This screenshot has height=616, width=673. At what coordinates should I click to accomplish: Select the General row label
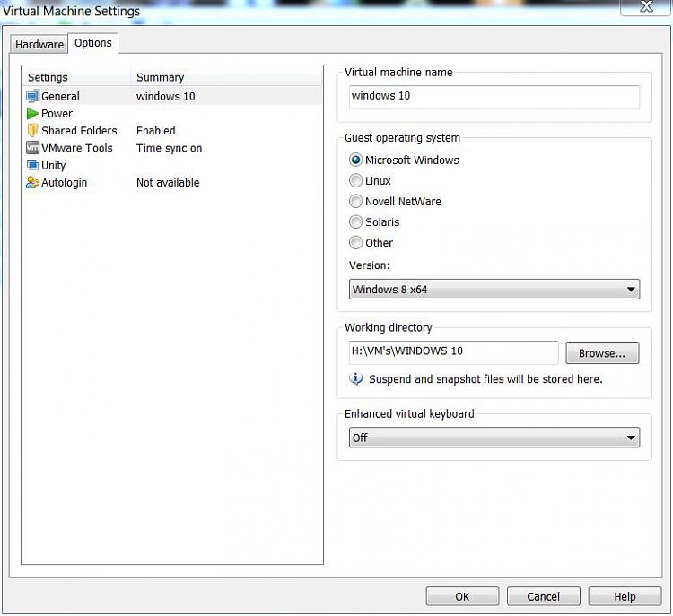[60, 97]
